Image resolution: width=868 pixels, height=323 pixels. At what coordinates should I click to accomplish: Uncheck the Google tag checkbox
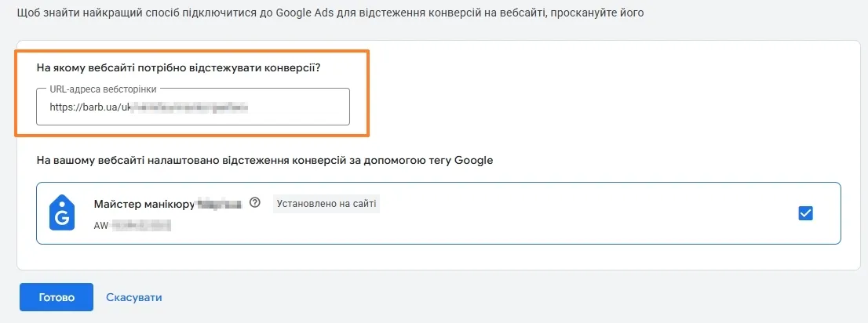point(805,213)
